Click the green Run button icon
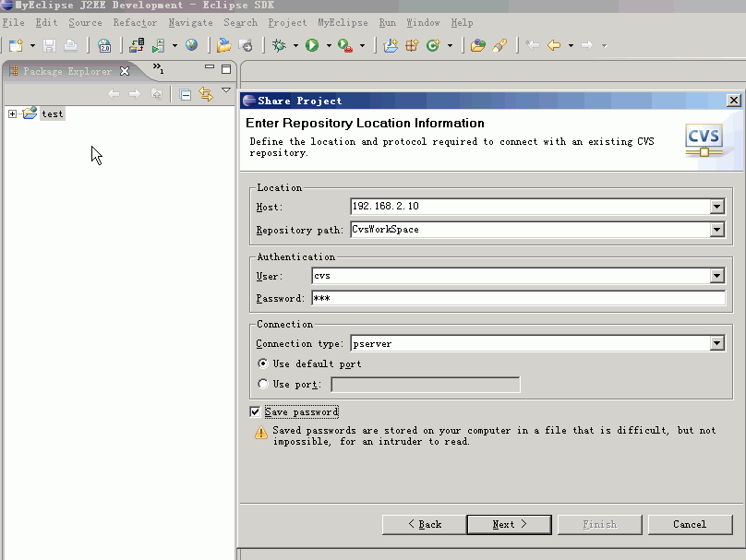746x560 pixels. click(x=312, y=45)
